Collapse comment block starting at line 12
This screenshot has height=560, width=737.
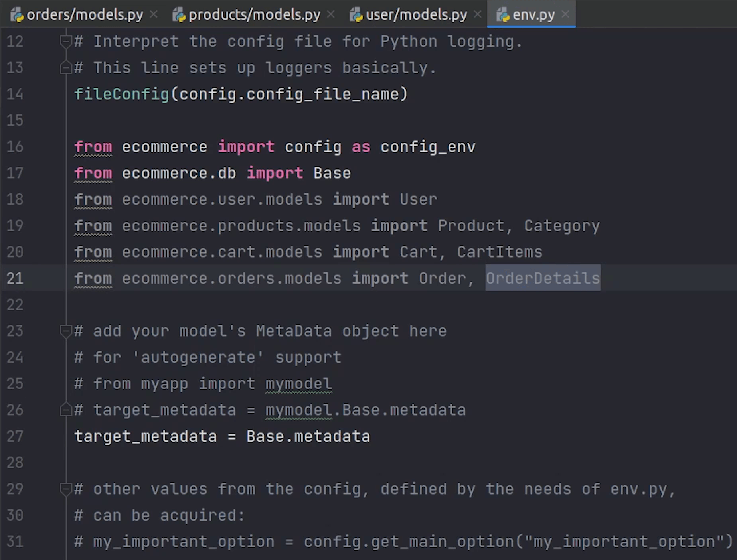point(65,41)
